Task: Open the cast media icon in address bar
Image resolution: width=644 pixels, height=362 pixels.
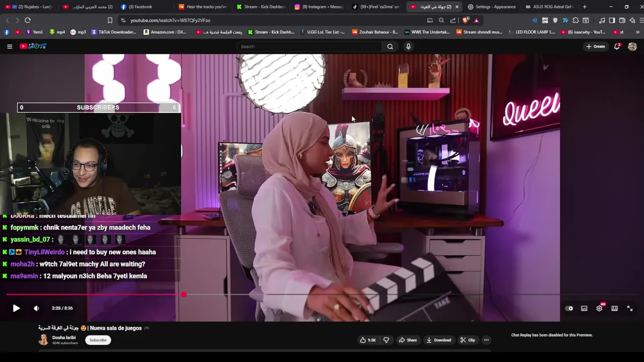Action: (x=430, y=20)
